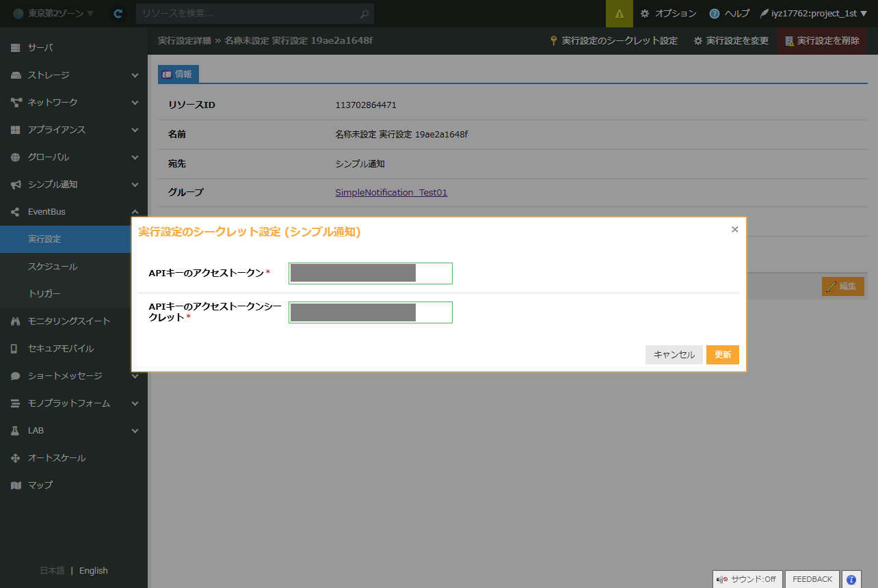Toggle the サウンド:Off sound button
This screenshot has width=878, height=588.
pos(747,579)
